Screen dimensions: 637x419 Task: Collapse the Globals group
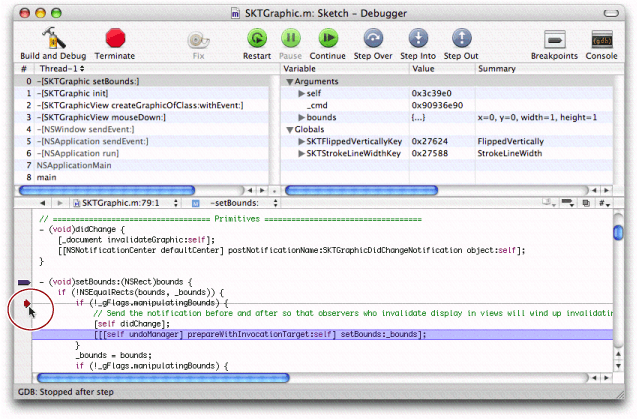point(290,130)
